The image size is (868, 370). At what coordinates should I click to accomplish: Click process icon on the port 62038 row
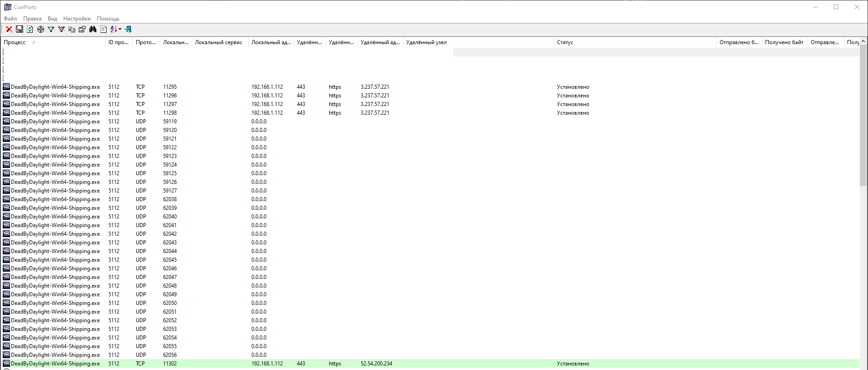6,199
